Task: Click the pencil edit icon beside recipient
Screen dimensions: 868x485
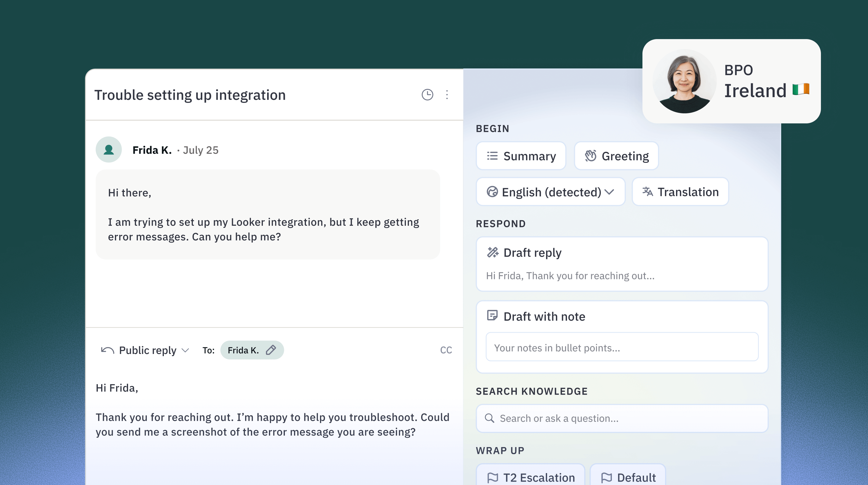Action: tap(271, 350)
